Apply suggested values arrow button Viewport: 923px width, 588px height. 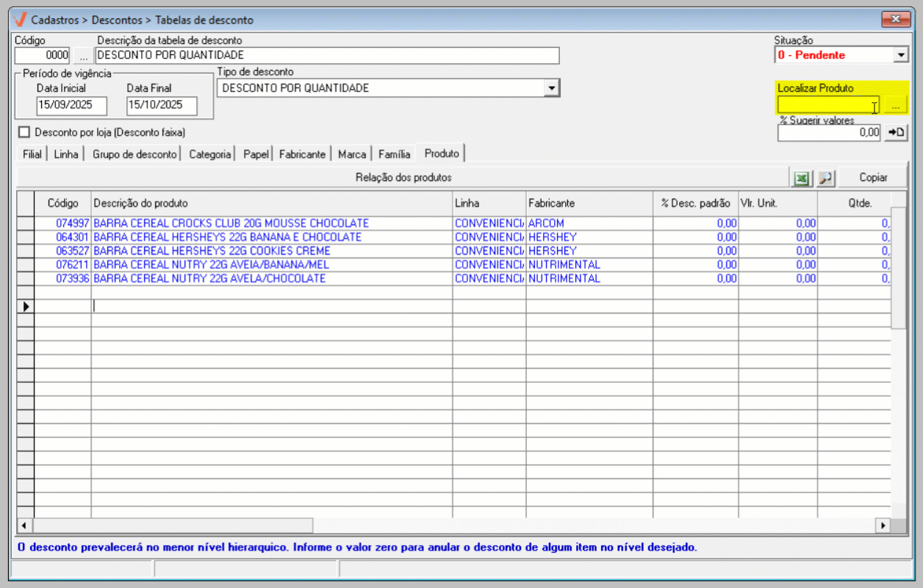(896, 132)
